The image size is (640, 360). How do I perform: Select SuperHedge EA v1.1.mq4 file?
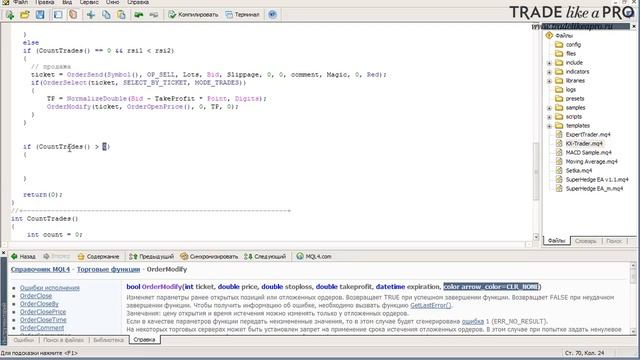point(597,179)
